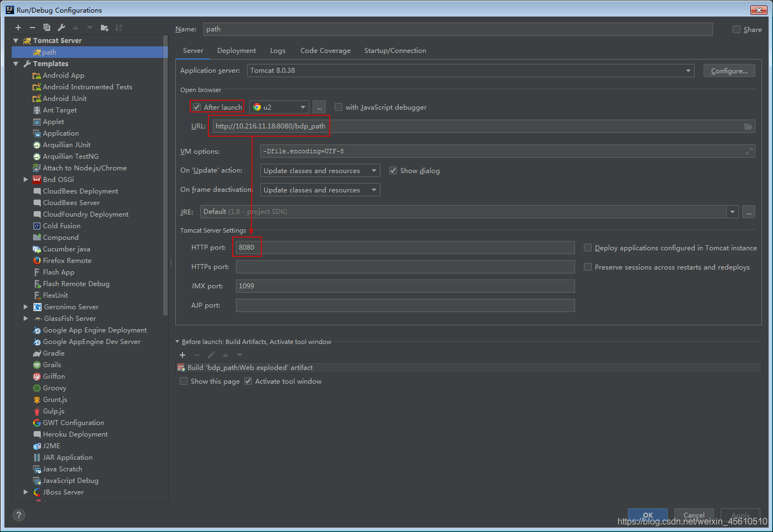Enable with JavaScript debugger checkbox
Image resolution: width=773 pixels, height=532 pixels.
[339, 107]
